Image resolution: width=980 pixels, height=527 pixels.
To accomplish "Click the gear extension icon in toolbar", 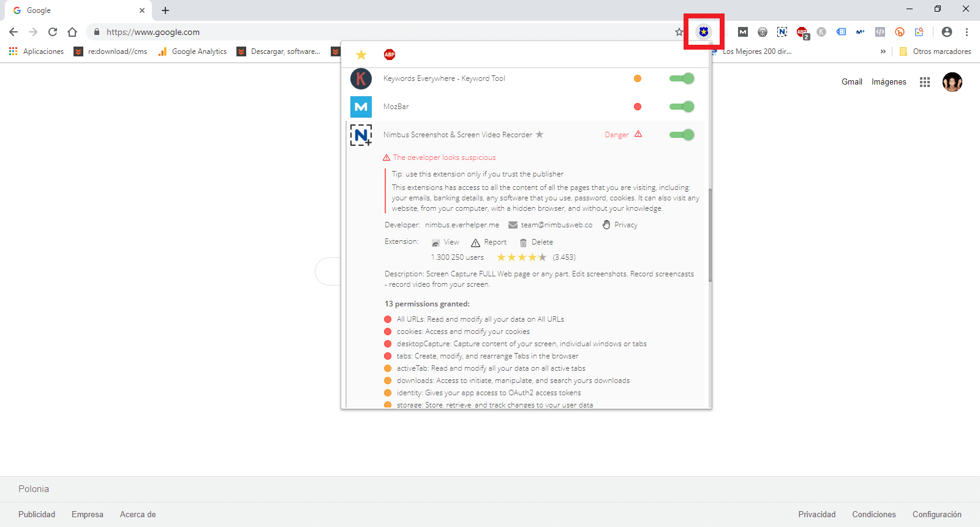I will point(763,32).
